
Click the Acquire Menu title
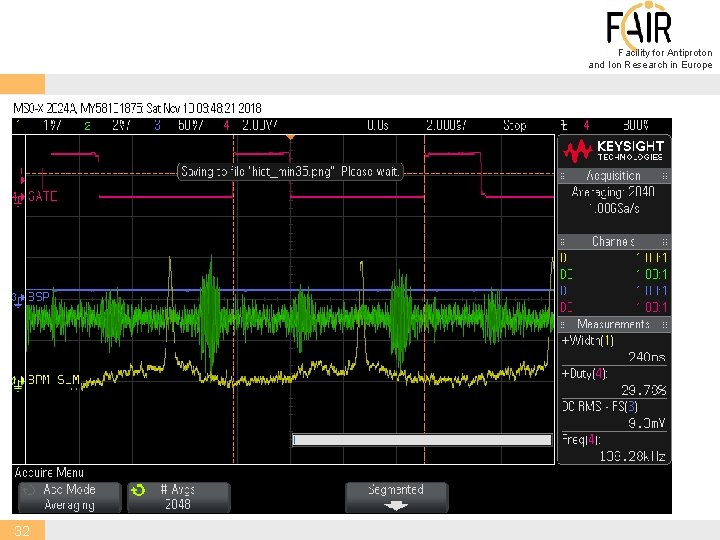click(49, 472)
